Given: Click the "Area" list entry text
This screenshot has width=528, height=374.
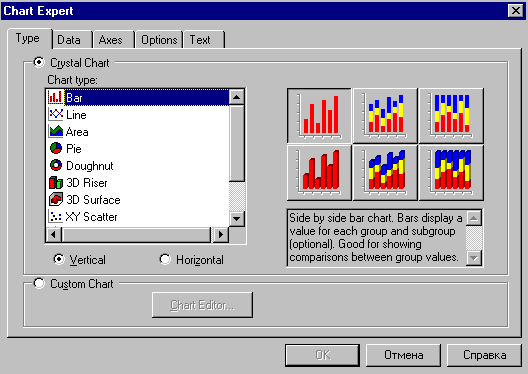Looking at the screenshot, I should 77,132.
